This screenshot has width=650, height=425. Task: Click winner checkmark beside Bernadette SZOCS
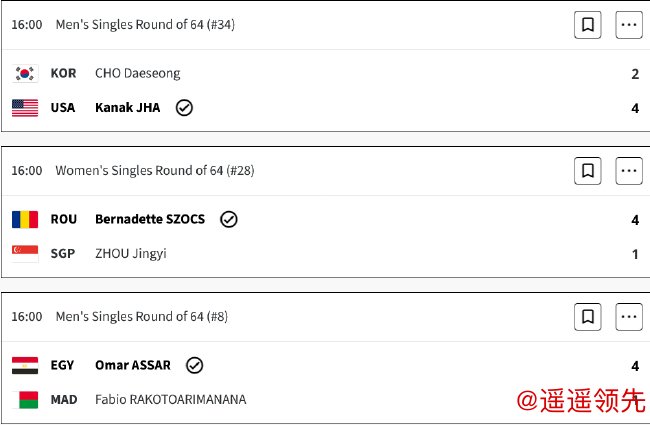[229, 219]
